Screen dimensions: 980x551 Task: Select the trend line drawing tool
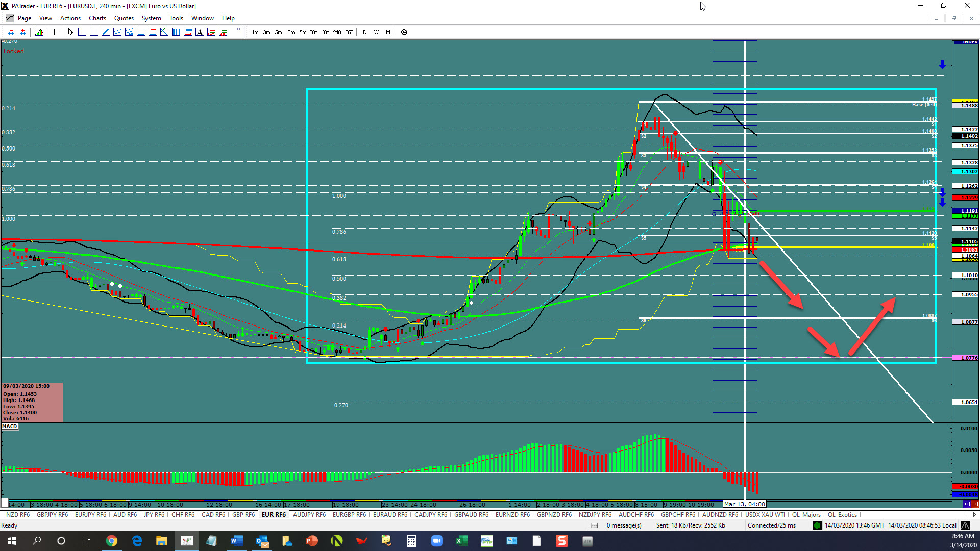pyautogui.click(x=105, y=32)
